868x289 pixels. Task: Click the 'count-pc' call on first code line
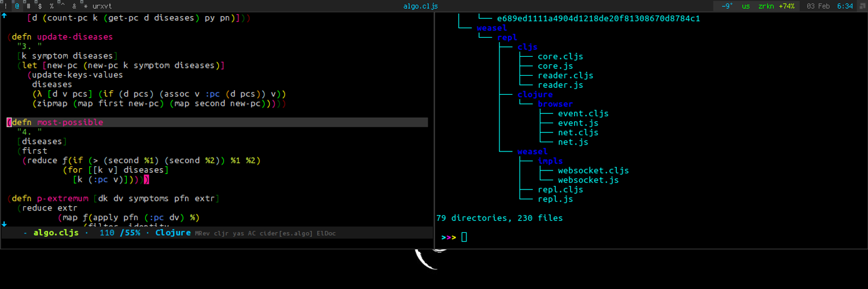pos(67,18)
